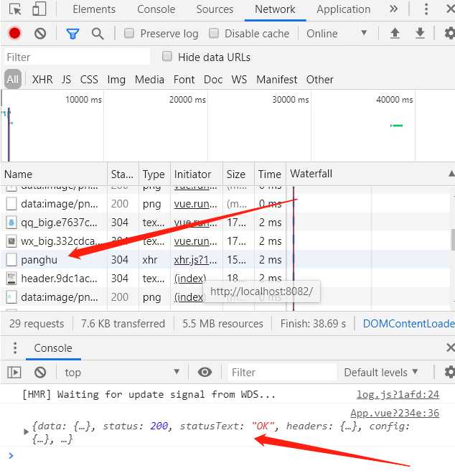Viewport: 455px width, 476px height.
Task: Filter requests by Font type
Action: click(184, 79)
